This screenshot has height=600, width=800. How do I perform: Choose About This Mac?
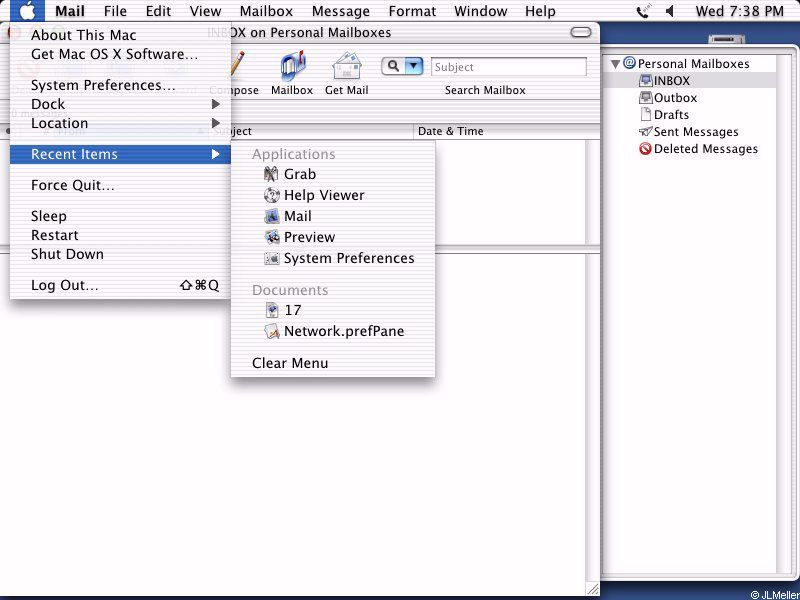(121, 35)
